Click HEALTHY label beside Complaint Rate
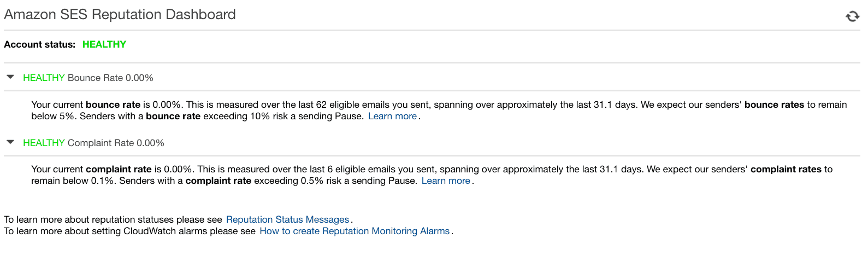 pos(44,143)
